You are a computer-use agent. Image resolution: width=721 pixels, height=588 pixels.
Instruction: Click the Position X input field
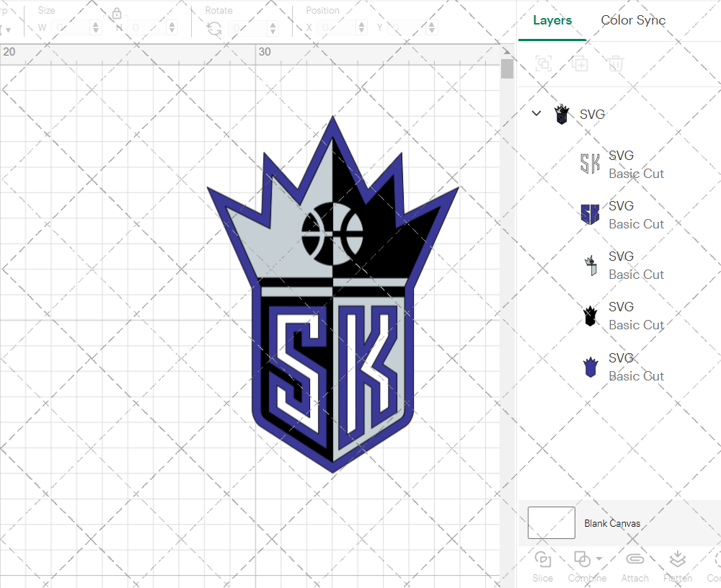tap(337, 28)
